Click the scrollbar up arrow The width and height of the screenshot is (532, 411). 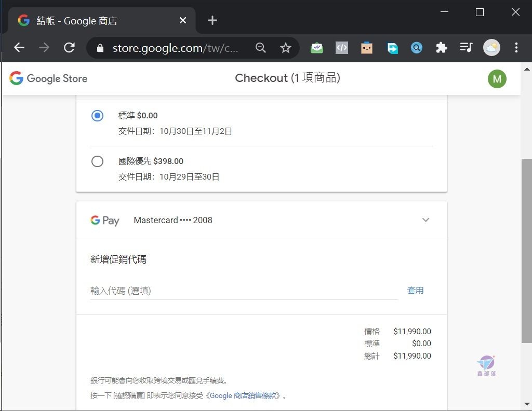click(527, 69)
